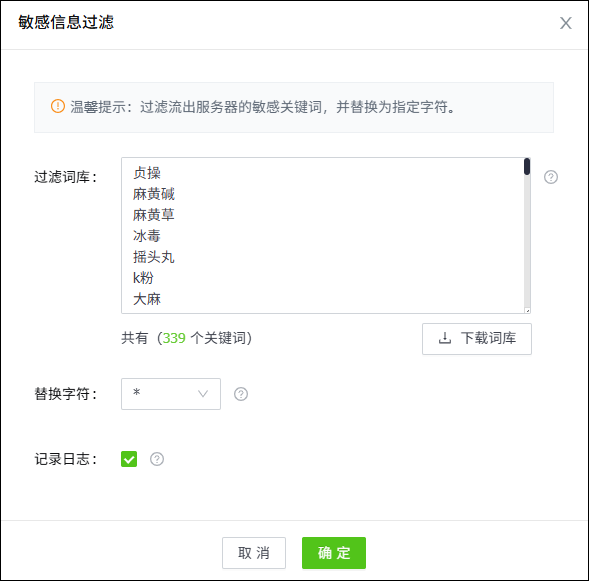Click the text area resize handle corner
The image size is (589, 581).
pyautogui.click(x=527, y=310)
